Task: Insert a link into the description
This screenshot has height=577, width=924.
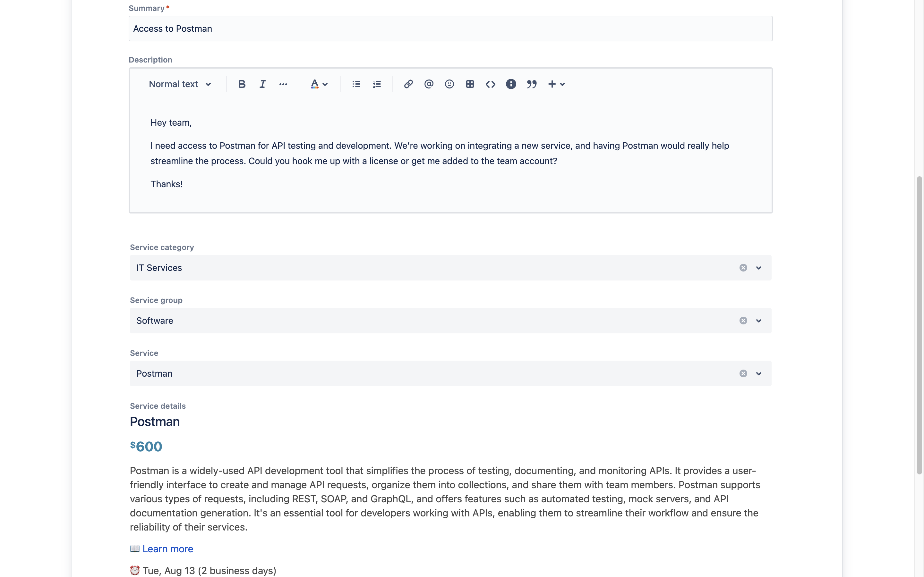Action: 408,84
